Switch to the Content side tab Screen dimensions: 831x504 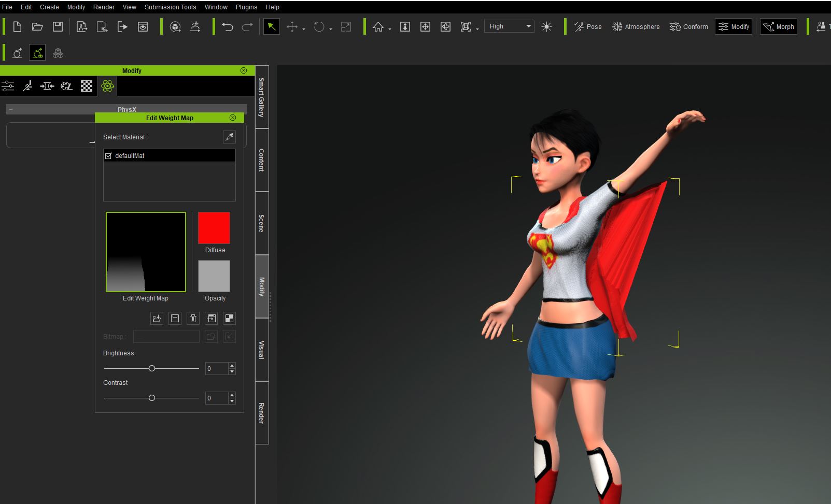262,160
